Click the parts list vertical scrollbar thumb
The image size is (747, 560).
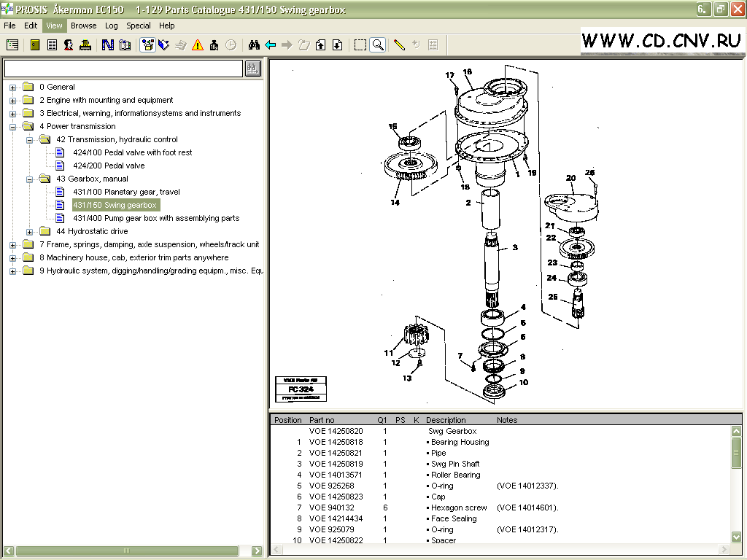point(736,452)
